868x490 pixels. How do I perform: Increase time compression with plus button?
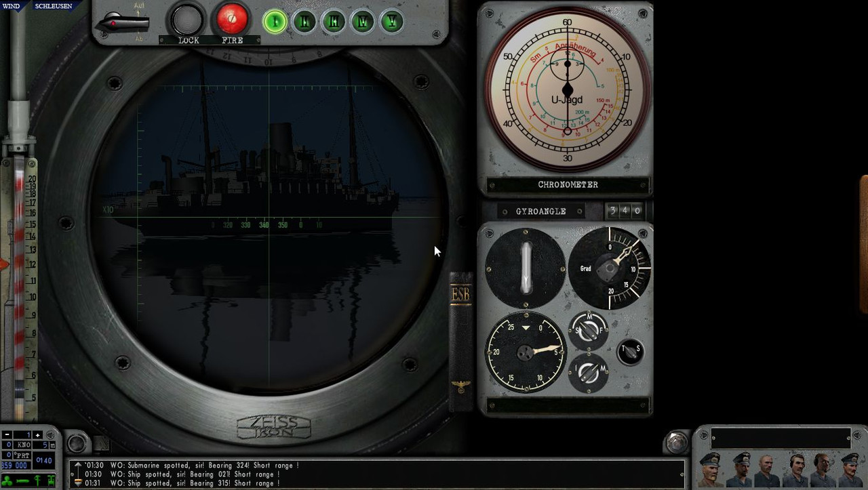pos(38,435)
